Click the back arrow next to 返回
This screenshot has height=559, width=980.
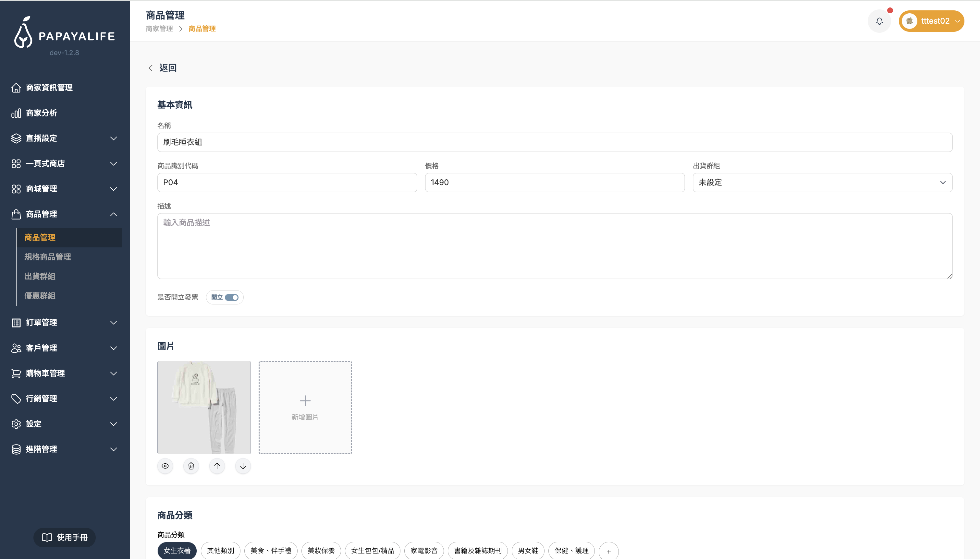click(x=151, y=68)
